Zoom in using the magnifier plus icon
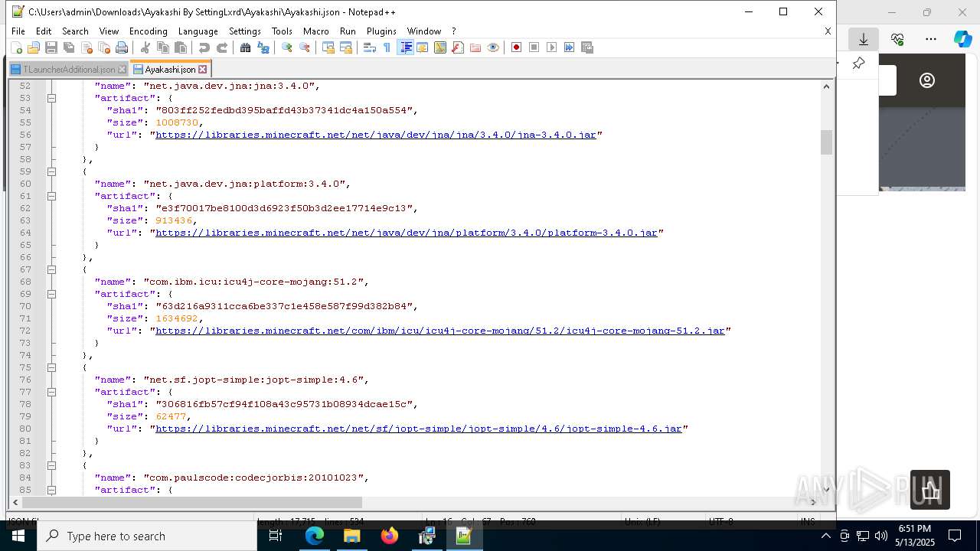 [287, 47]
